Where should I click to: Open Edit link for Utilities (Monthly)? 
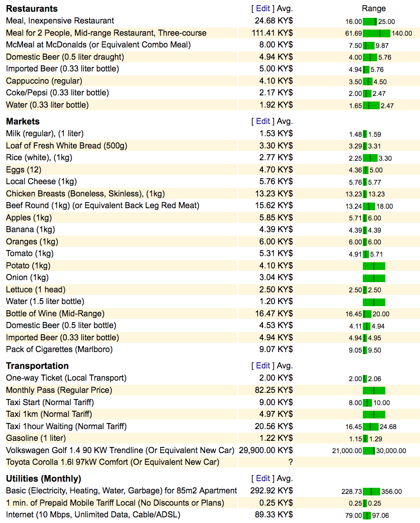coord(263,479)
